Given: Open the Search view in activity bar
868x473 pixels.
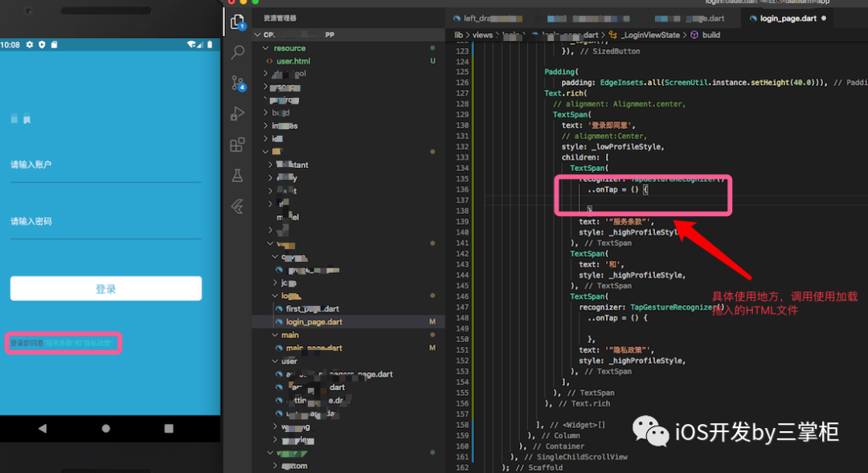Looking at the screenshot, I should point(237,52).
